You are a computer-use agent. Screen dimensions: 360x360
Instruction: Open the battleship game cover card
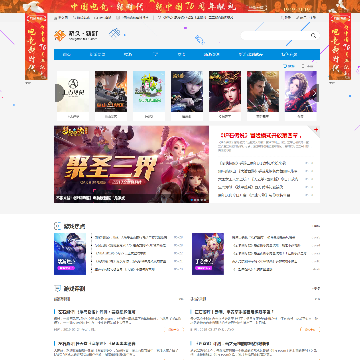(x=111, y=96)
